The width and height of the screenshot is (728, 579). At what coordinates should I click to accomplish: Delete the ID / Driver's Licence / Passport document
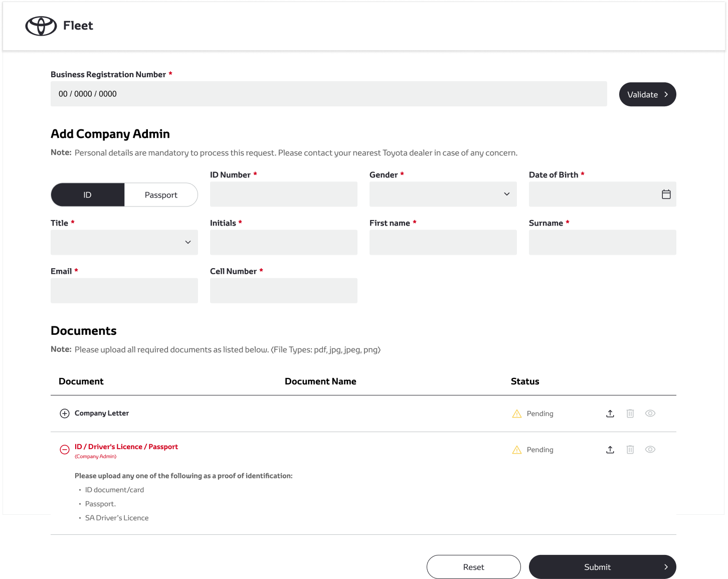point(630,450)
